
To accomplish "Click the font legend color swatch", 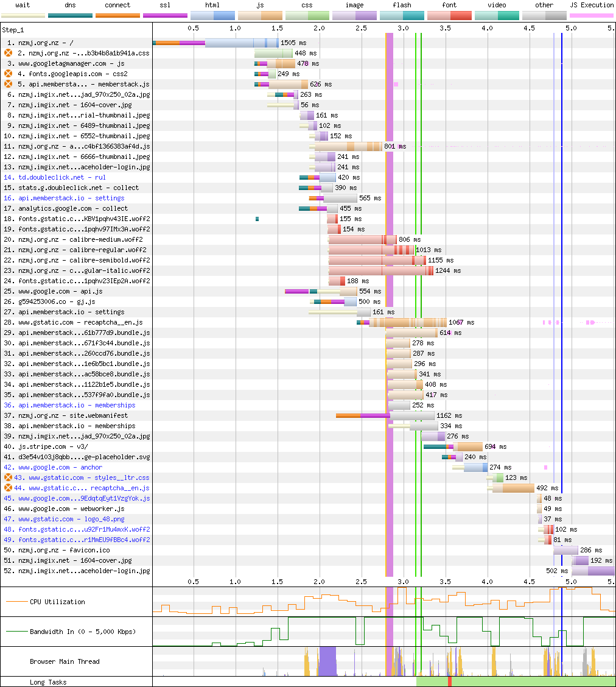I will pos(449,16).
